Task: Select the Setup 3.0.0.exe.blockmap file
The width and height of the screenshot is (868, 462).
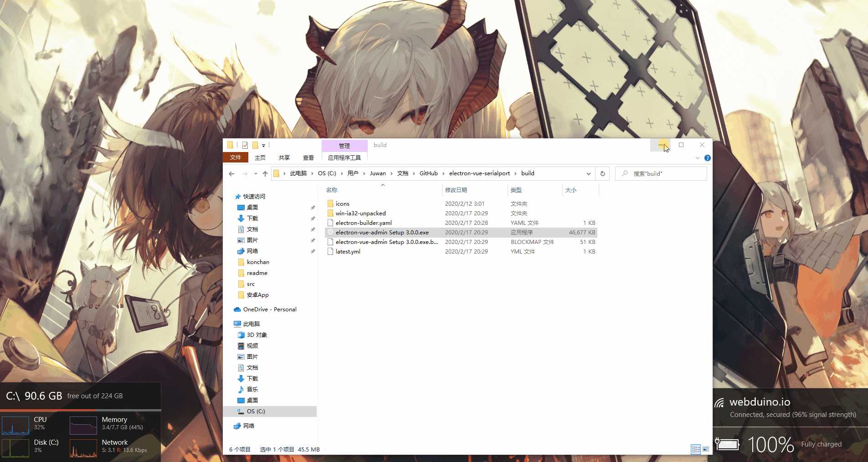Action: pyautogui.click(x=461, y=242)
